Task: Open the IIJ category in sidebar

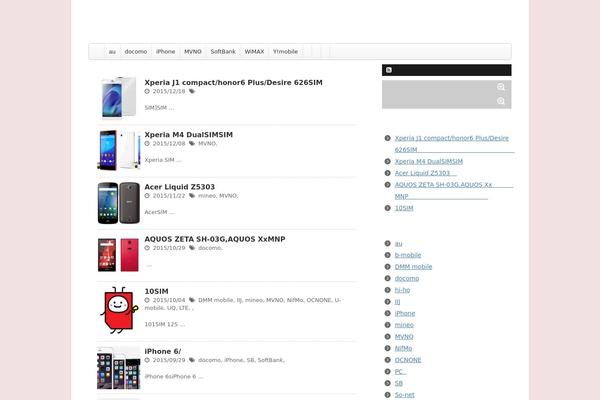Action: click(398, 302)
